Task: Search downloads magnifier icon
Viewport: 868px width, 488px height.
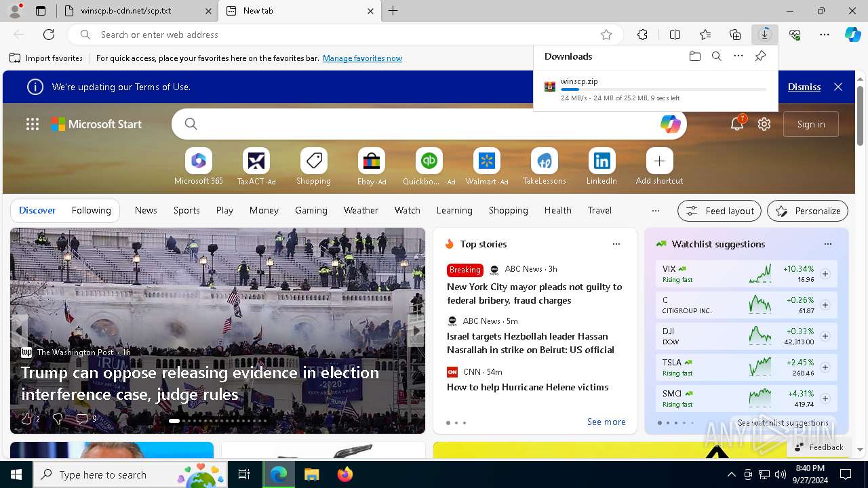Action: click(716, 56)
